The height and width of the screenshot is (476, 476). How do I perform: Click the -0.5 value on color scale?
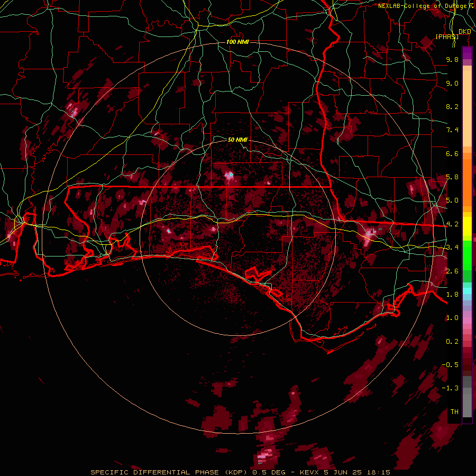tap(450, 365)
